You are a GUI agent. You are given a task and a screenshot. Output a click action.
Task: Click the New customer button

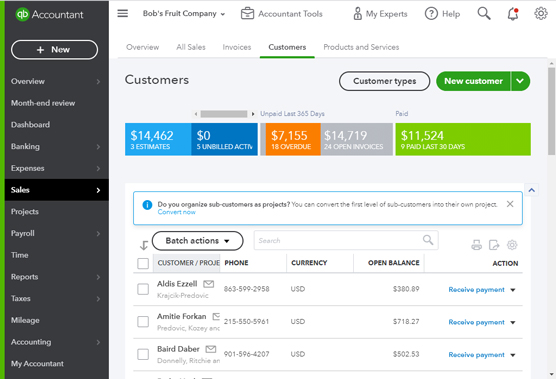coord(473,81)
